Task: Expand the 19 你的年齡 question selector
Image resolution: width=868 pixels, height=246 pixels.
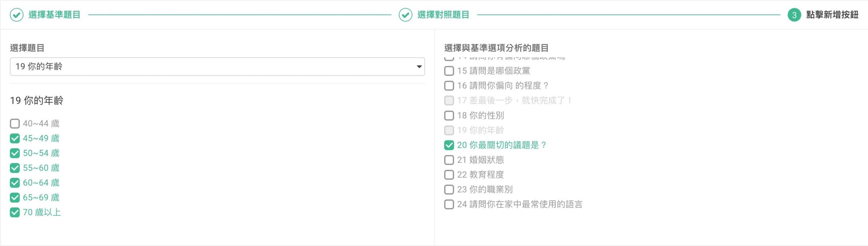Action: pos(217,67)
